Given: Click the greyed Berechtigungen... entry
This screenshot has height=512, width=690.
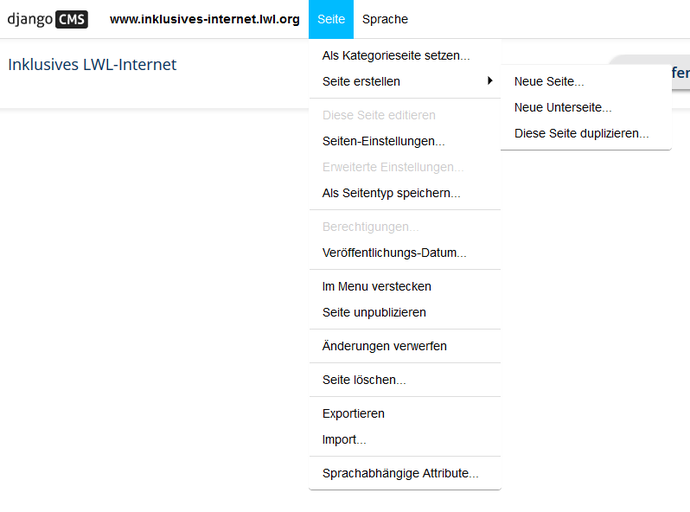Looking at the screenshot, I should tap(405, 227).
